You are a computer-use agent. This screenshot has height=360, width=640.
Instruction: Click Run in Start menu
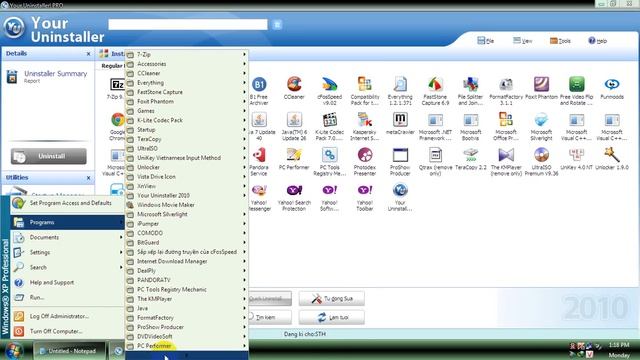tap(67, 298)
